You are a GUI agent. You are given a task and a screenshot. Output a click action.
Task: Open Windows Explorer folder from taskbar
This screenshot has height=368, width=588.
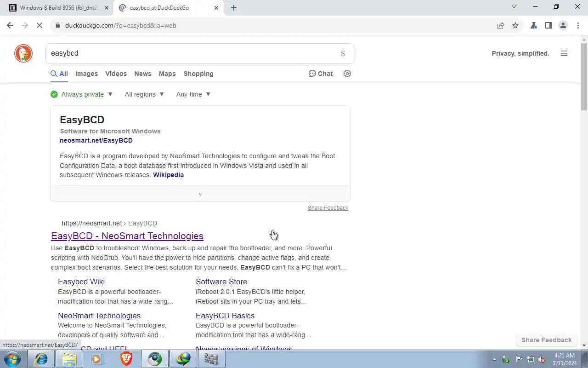(x=69, y=359)
